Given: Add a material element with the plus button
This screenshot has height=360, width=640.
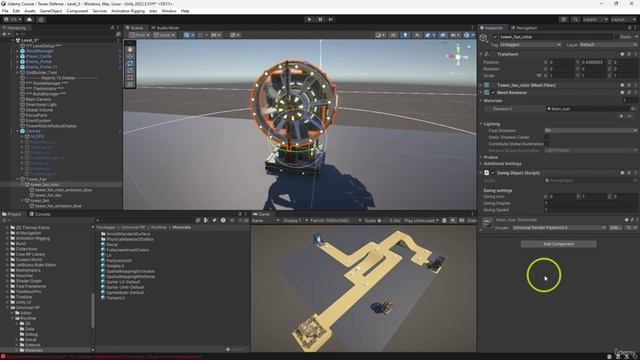Looking at the screenshot, I should coord(621,116).
